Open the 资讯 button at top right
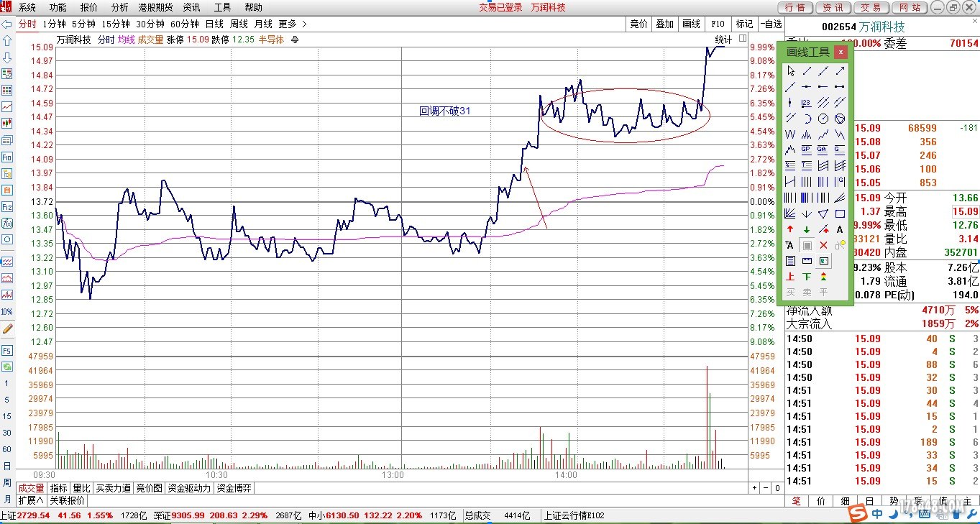The image size is (980, 524). coord(833,7)
